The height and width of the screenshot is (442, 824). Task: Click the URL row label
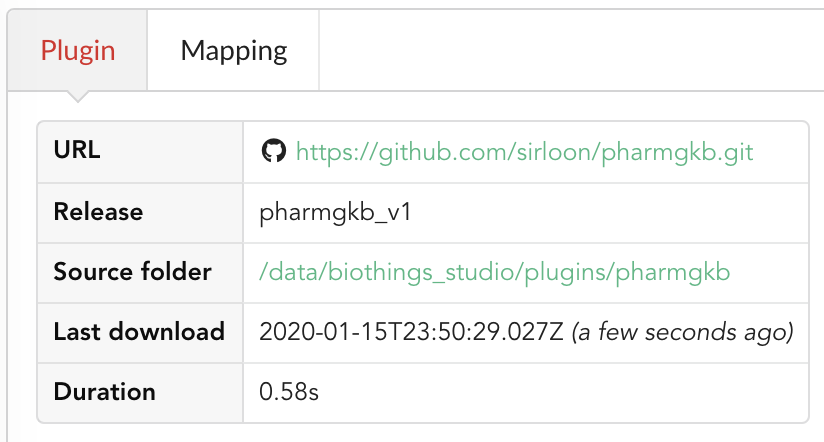77,150
